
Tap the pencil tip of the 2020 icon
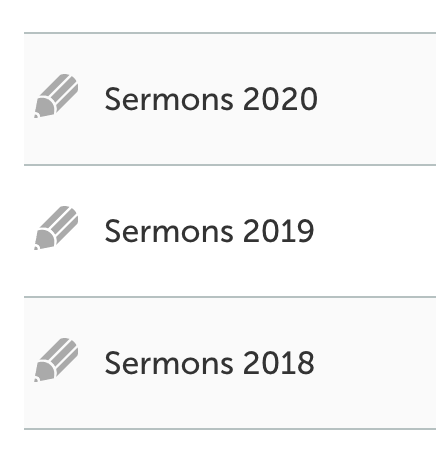point(36,115)
